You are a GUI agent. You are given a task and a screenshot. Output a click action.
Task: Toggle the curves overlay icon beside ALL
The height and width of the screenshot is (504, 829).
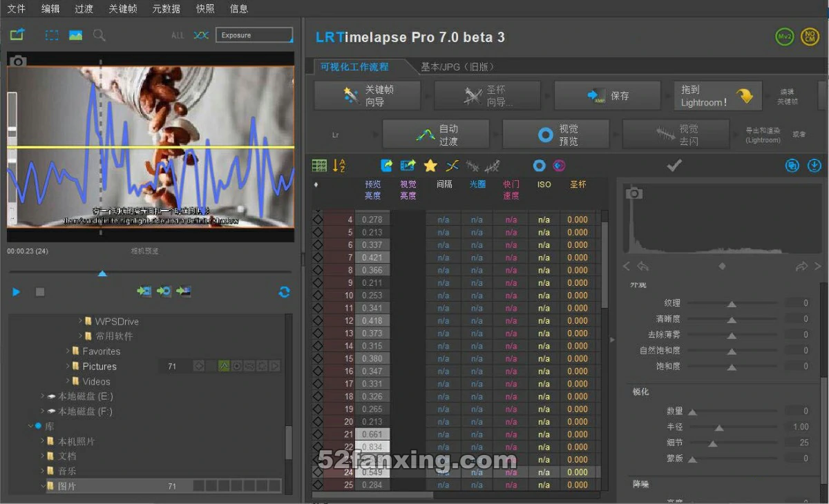201,35
